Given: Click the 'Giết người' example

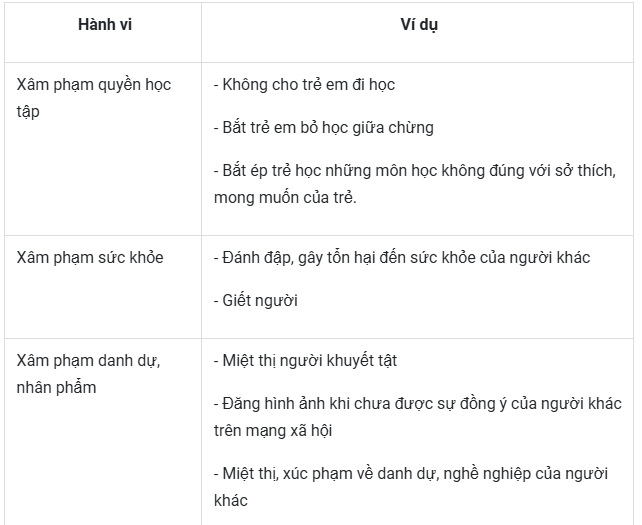Looking at the screenshot, I should (255, 301).
